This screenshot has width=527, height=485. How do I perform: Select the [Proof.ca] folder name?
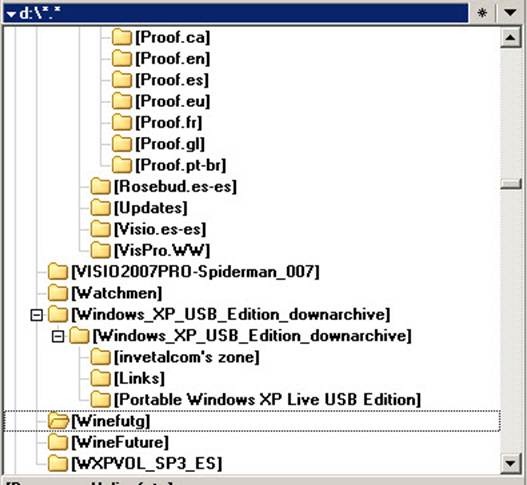[x=172, y=37]
